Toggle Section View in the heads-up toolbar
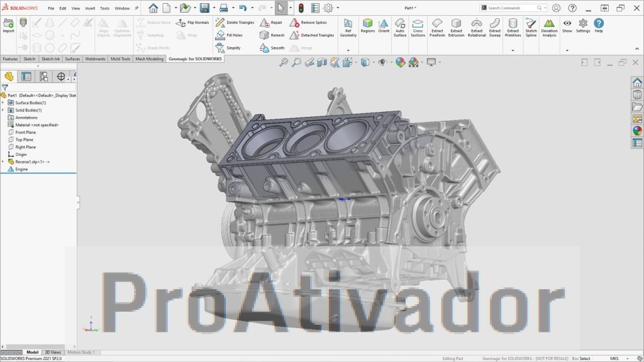This screenshot has width=644, height=362. 321,63
